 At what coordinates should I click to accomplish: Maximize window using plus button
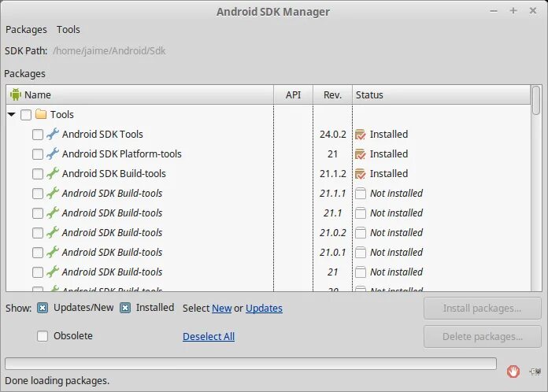coord(513,11)
